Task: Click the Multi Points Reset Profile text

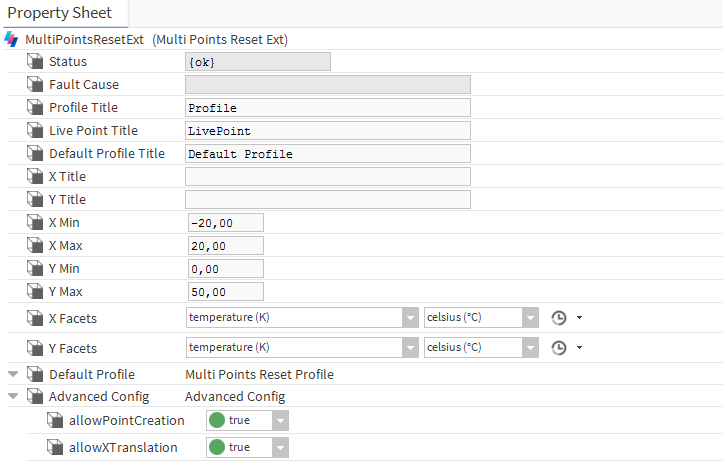Action: coord(259,375)
